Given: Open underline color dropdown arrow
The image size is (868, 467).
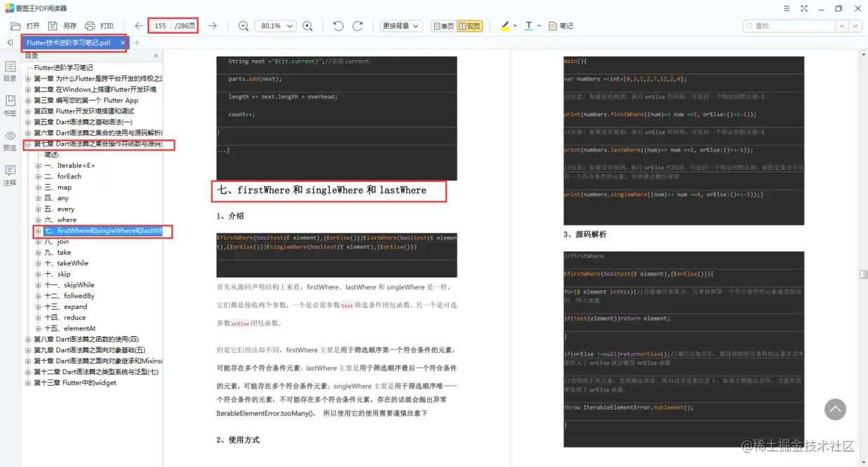Looking at the screenshot, I should click(x=539, y=26).
